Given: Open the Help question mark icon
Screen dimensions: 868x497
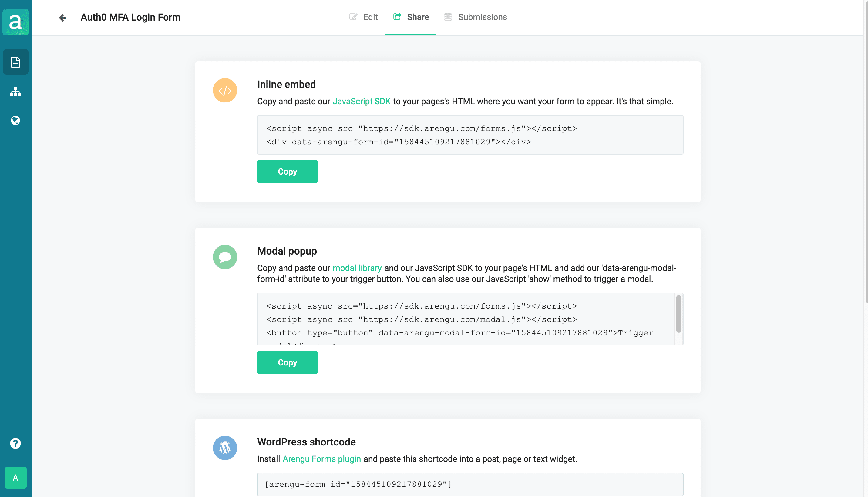Looking at the screenshot, I should click(15, 443).
